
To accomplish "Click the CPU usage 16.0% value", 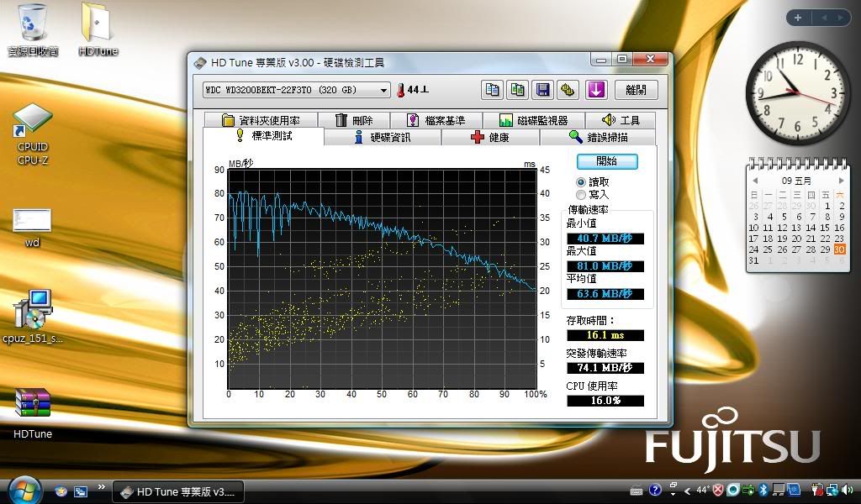I will coord(605,401).
